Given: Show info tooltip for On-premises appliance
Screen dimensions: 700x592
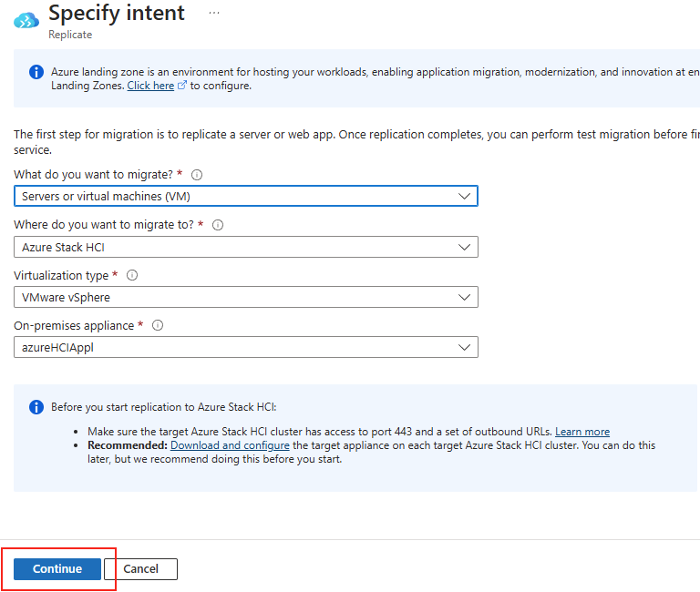Looking at the screenshot, I should tap(158, 326).
